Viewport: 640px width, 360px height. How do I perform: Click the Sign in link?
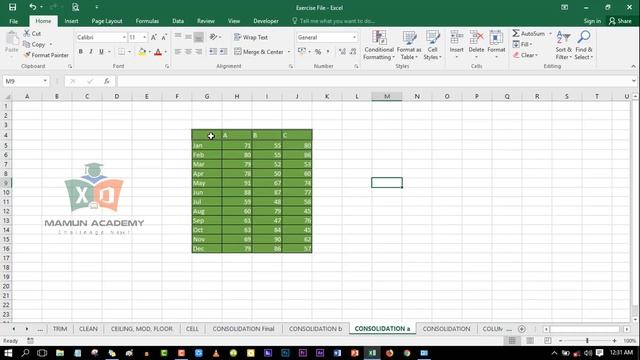(592, 21)
